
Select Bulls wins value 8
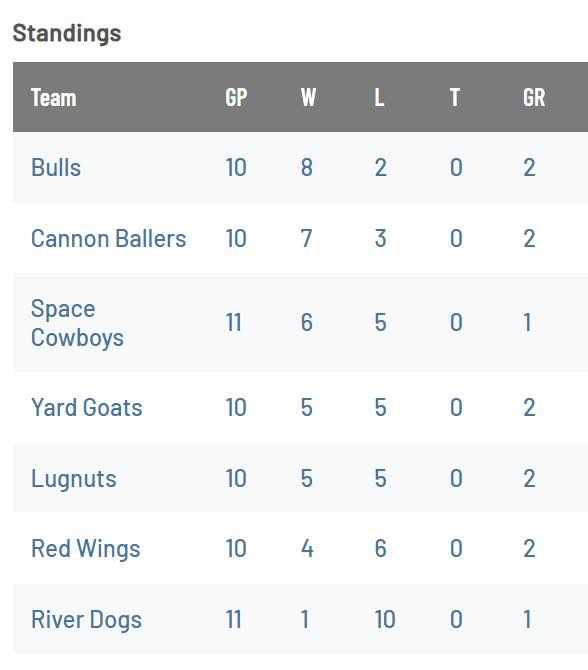click(307, 167)
